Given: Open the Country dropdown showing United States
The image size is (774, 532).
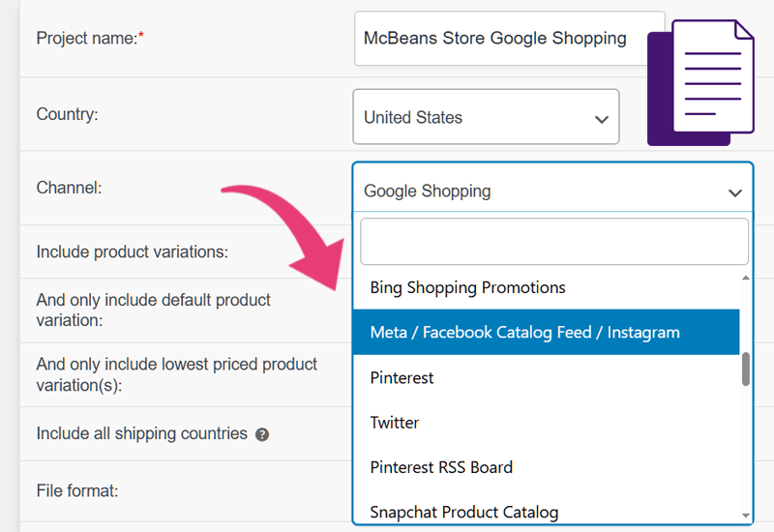Looking at the screenshot, I should 487,117.
